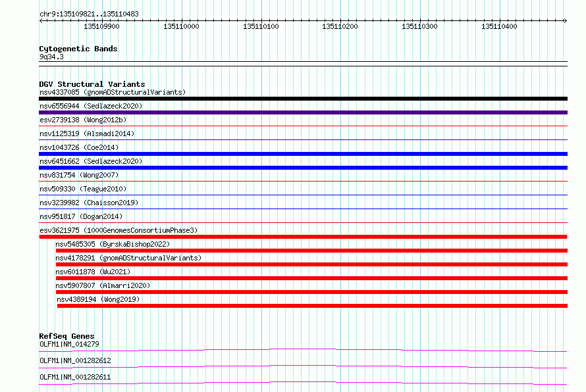Click ruler position 135110400
586x392 pixels.
tap(499, 26)
